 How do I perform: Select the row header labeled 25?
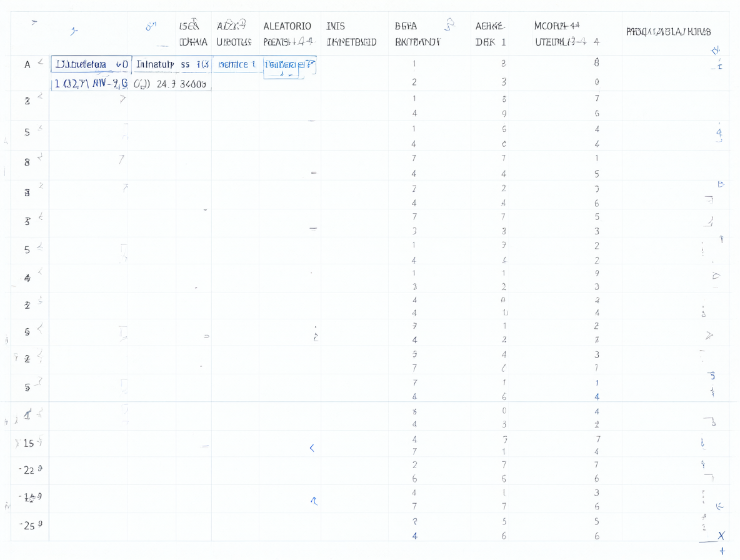(29, 525)
